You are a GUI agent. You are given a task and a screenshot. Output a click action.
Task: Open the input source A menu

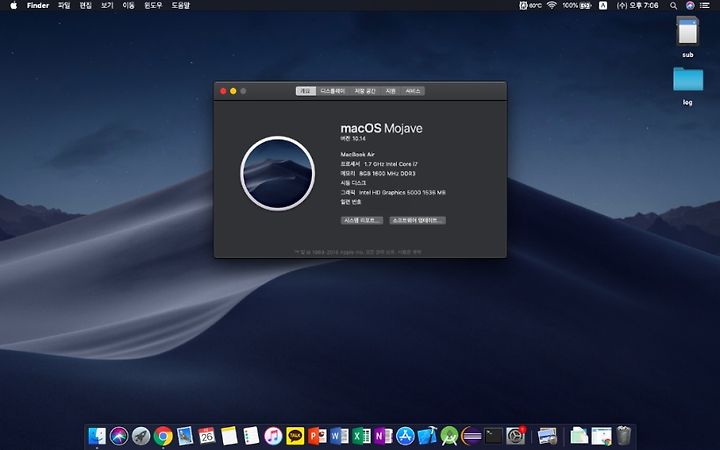point(603,6)
